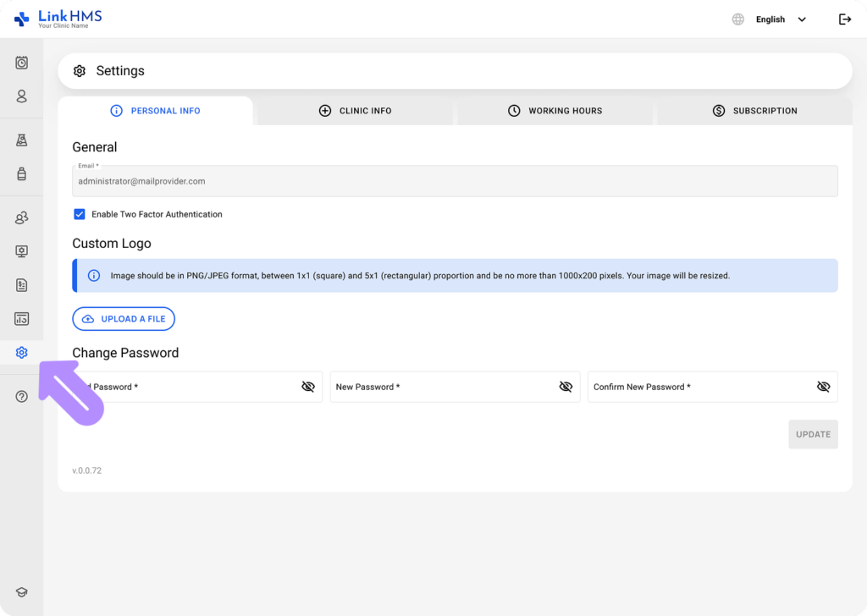Viewport: 867px width, 616px height.
Task: Open the appointments calendar icon
Action: pos(21,63)
